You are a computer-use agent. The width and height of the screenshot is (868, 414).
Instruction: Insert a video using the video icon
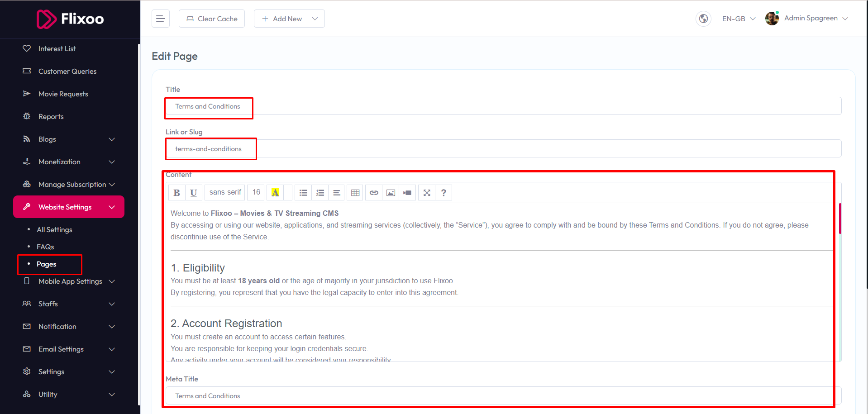click(407, 193)
